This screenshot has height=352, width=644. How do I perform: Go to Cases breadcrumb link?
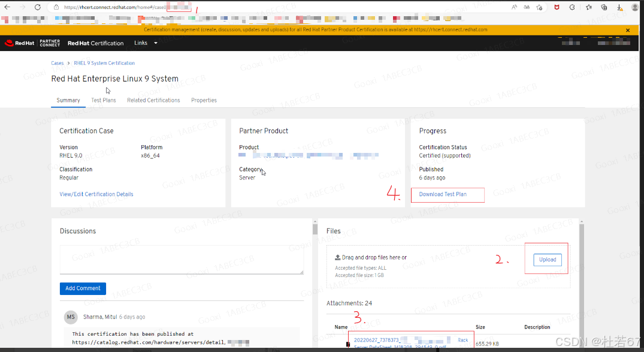[x=57, y=63]
